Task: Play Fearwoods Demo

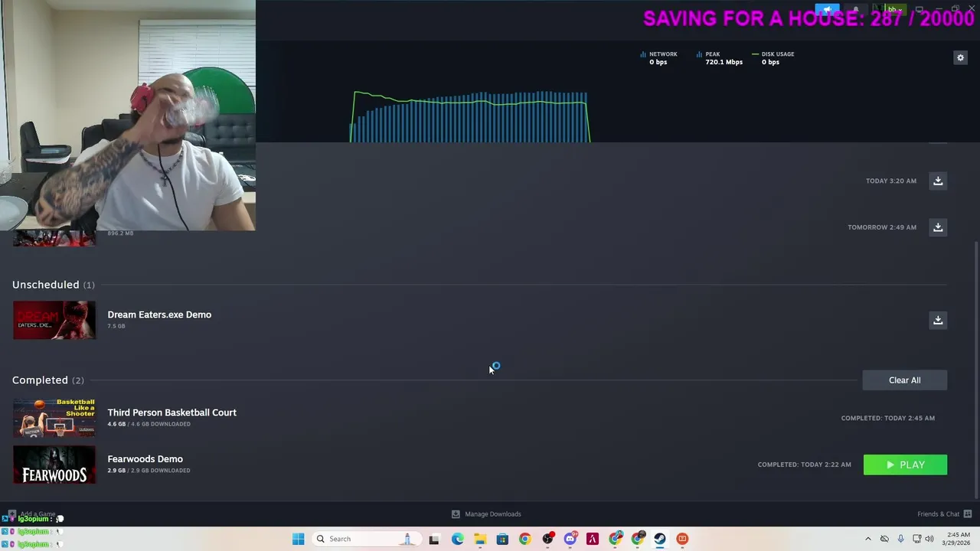Action: pos(905,465)
